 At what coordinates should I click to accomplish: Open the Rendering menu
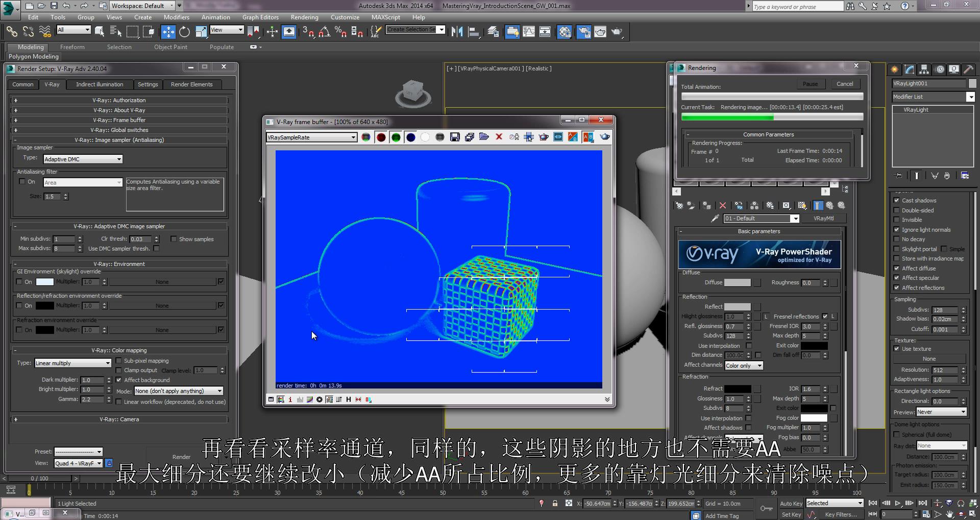(304, 17)
